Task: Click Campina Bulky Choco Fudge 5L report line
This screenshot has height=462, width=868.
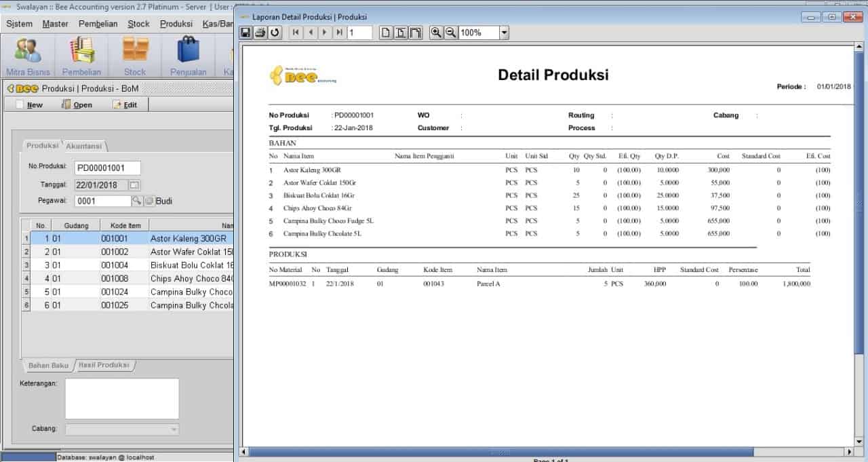Action: [328, 220]
